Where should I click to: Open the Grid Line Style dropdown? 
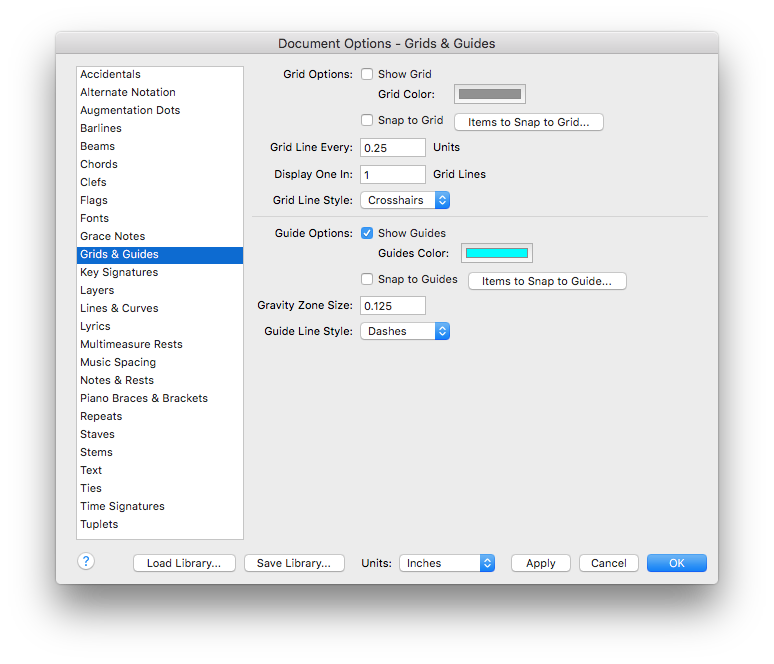pyautogui.click(x=405, y=200)
